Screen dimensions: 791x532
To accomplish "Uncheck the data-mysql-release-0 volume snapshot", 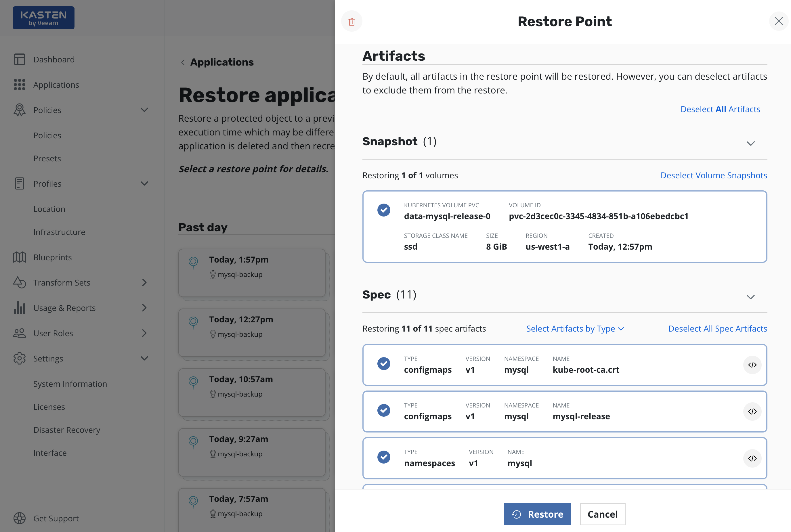I will [384, 210].
